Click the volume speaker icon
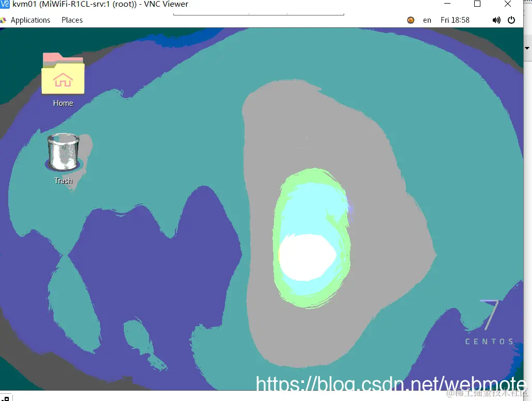This screenshot has width=532, height=401. click(496, 20)
